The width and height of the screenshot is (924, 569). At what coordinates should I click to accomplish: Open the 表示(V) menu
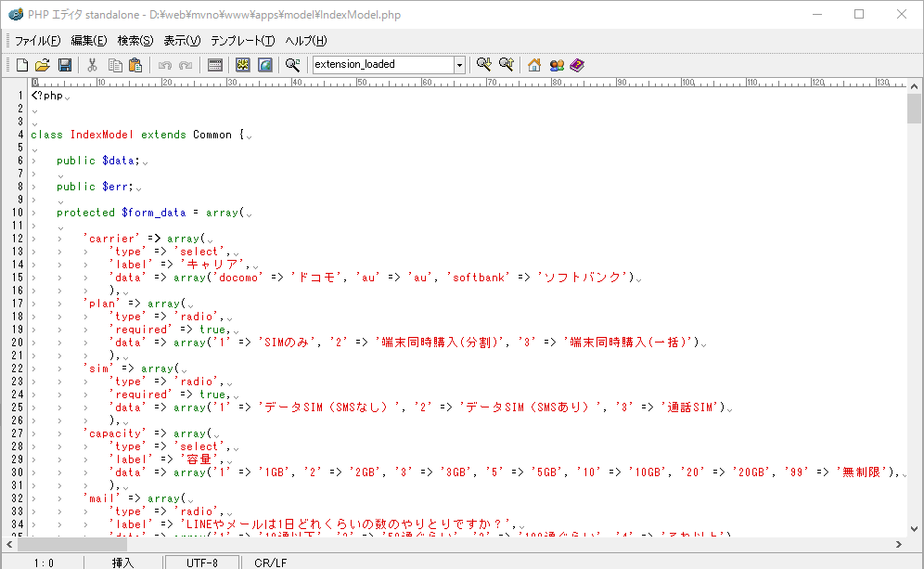click(x=182, y=41)
